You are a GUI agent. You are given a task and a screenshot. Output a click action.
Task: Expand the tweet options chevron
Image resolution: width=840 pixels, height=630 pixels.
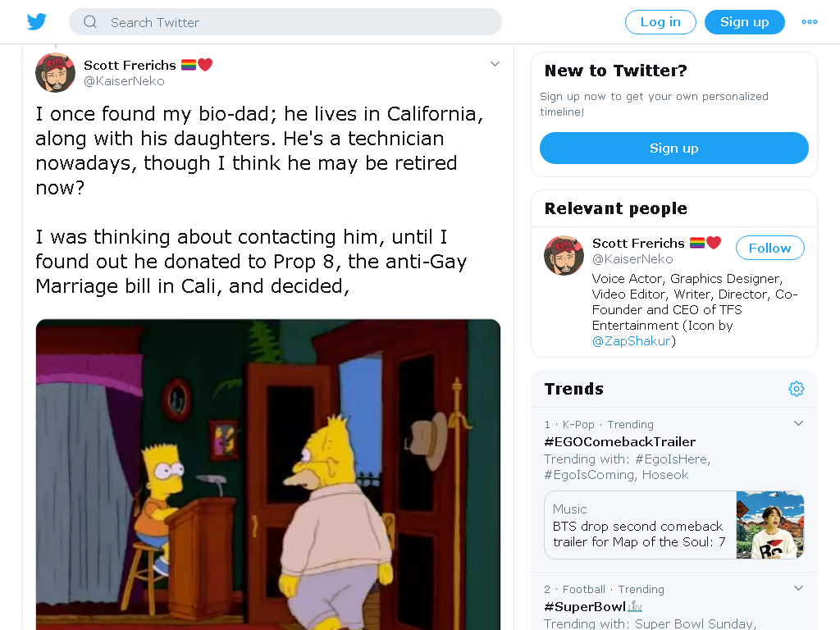[495, 64]
